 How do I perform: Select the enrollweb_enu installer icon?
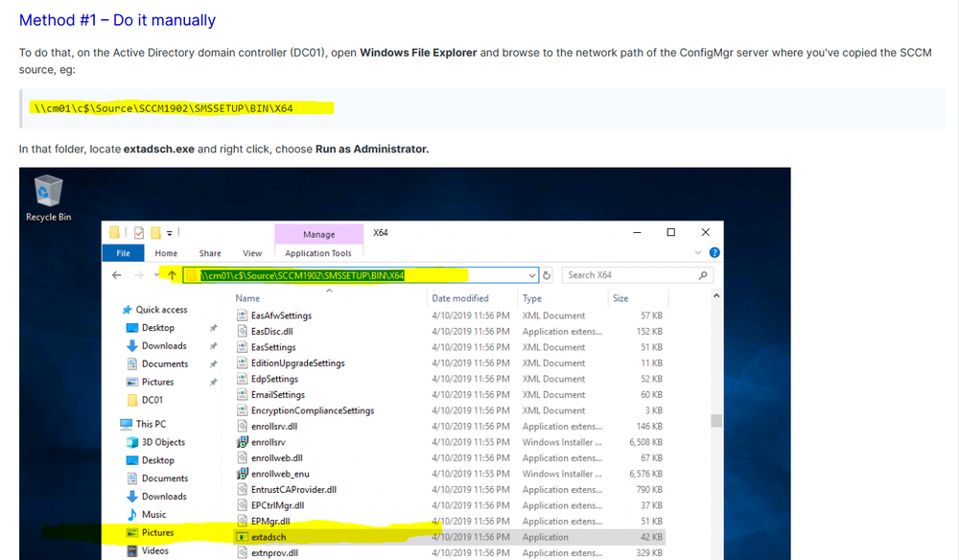pos(243,474)
